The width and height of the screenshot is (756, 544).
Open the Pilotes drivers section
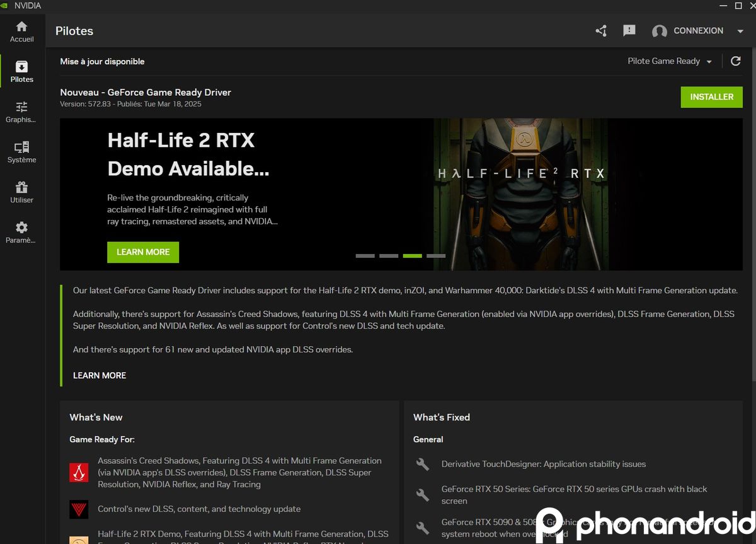22,72
